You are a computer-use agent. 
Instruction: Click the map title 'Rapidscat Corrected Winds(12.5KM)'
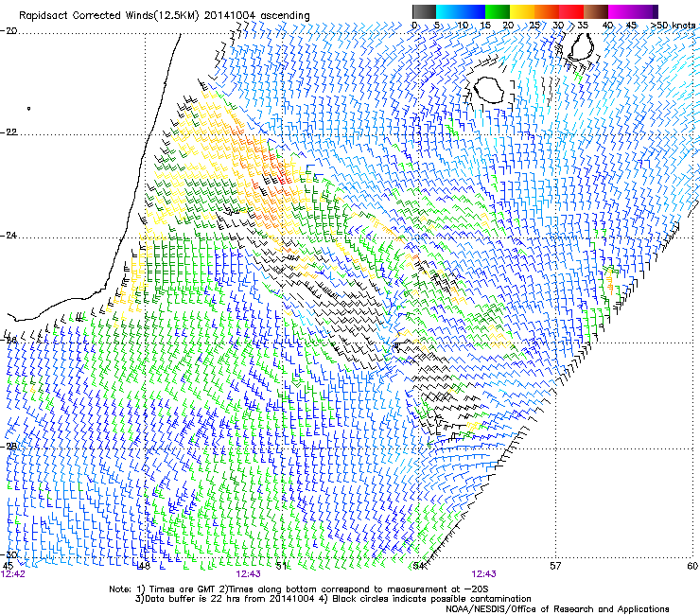(x=110, y=16)
